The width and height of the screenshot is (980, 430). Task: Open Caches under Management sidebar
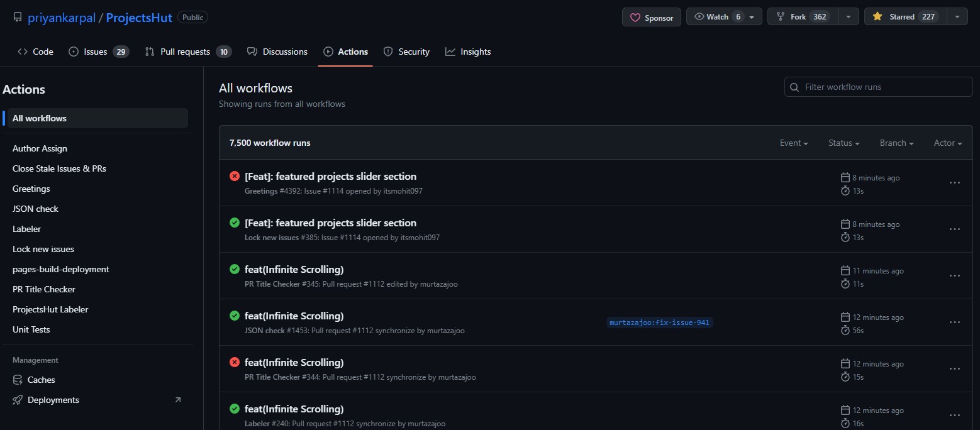click(42, 380)
